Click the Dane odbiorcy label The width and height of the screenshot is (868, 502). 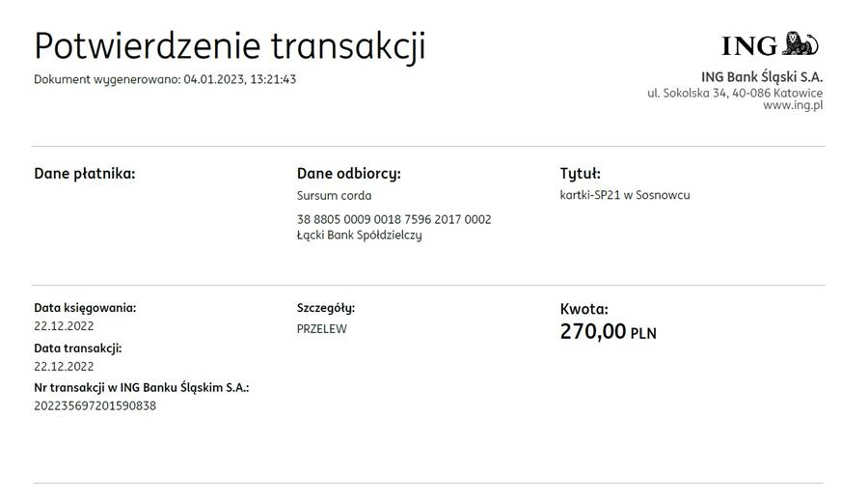pyautogui.click(x=349, y=174)
